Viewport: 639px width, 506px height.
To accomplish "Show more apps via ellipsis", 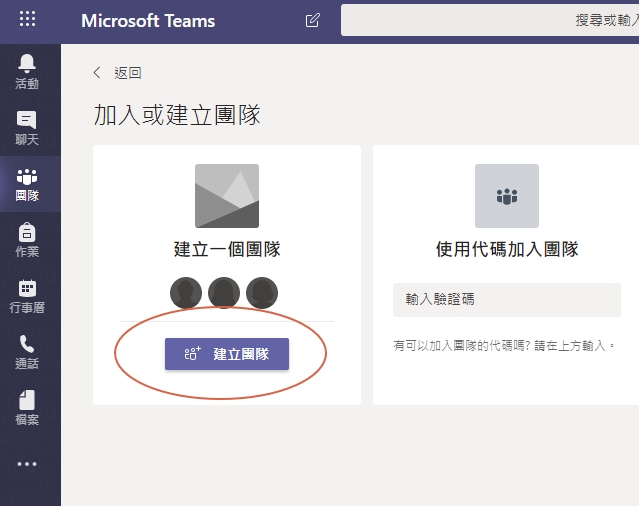I will 27,464.
